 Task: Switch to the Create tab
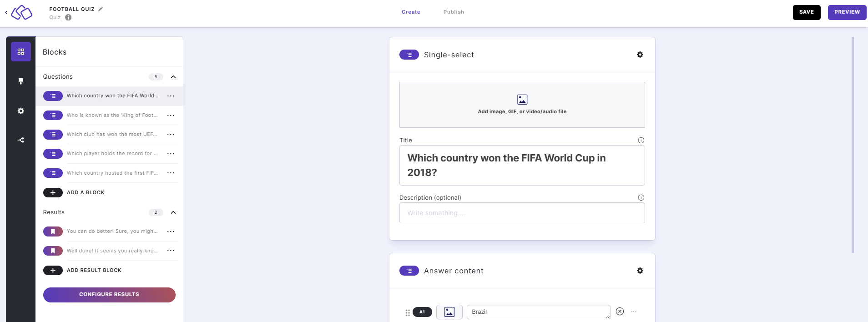411,12
